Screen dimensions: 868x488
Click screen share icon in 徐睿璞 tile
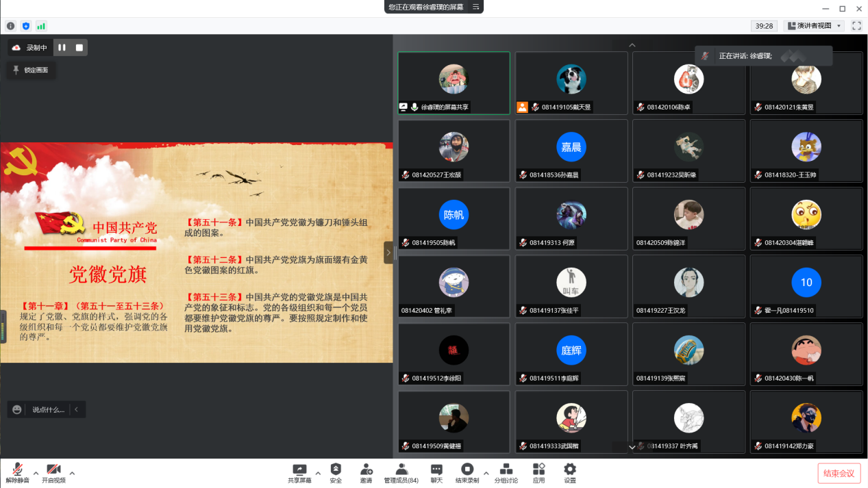click(x=404, y=107)
